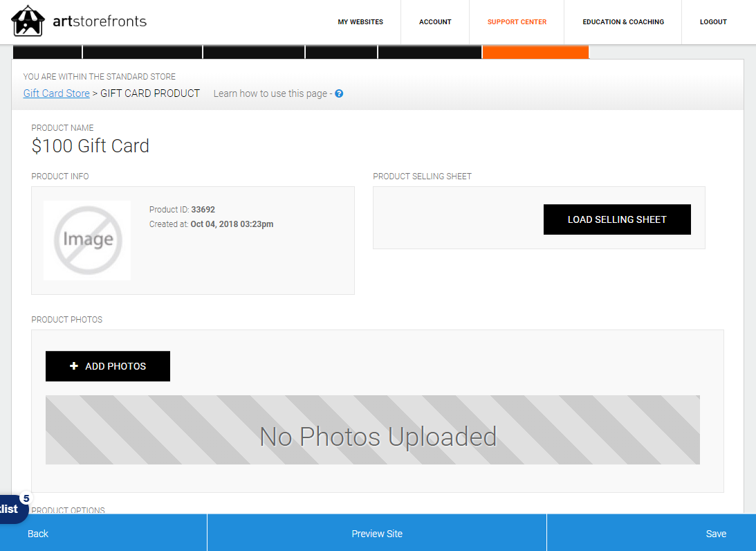Viewport: 756px width, 551px height.
Task: Follow the Gift Card Store breadcrumb link
Action: click(56, 93)
